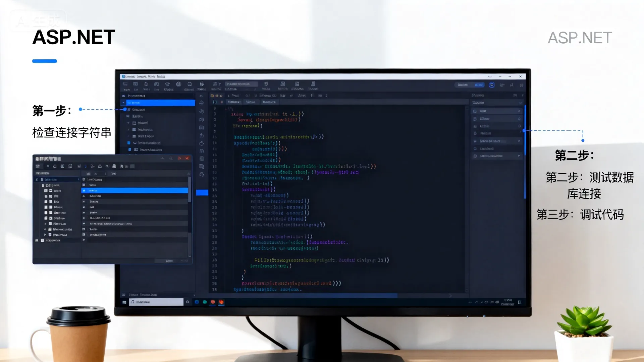Click the search box on the Windows taskbar

[x=156, y=302]
